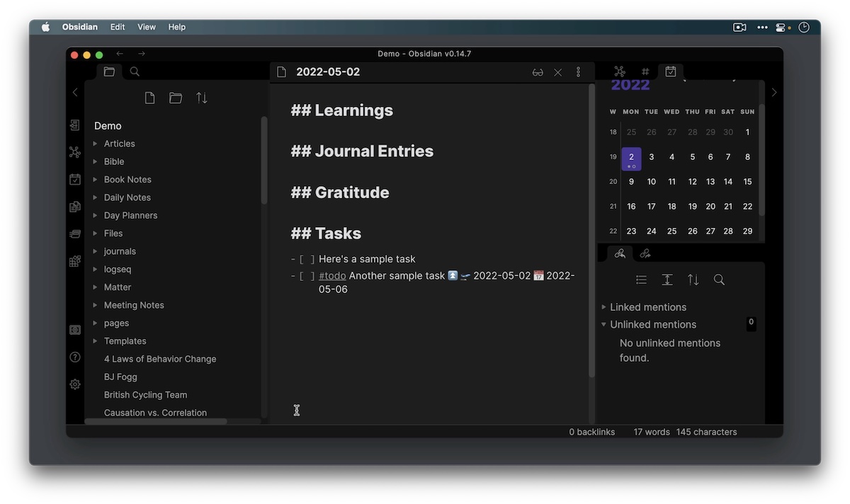The image size is (850, 504).
Task: Select May 15 in calendar
Action: 747,182
